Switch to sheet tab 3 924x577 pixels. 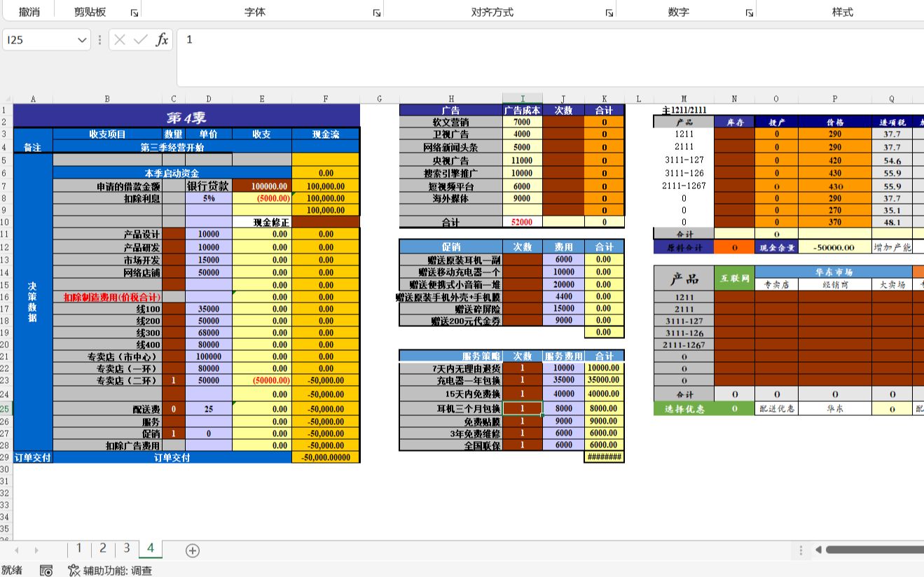click(x=126, y=548)
